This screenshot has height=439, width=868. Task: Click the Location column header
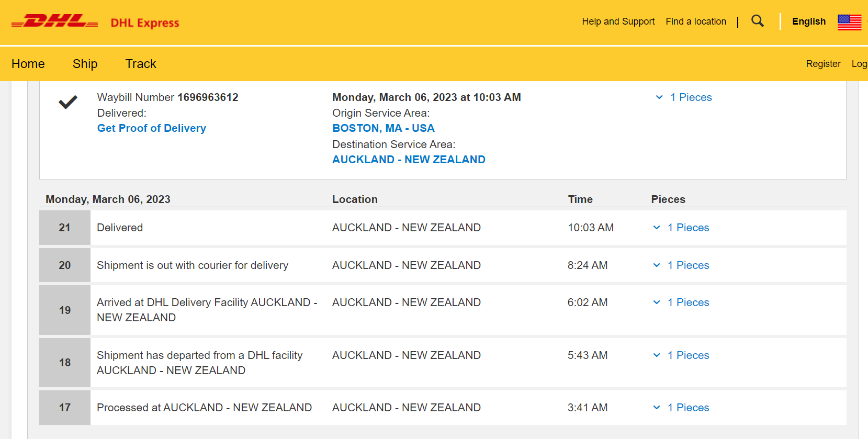click(x=355, y=199)
